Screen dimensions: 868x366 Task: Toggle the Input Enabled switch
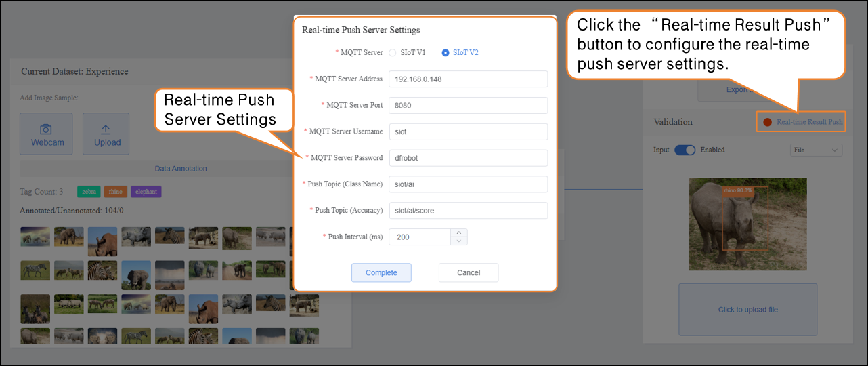(x=685, y=150)
